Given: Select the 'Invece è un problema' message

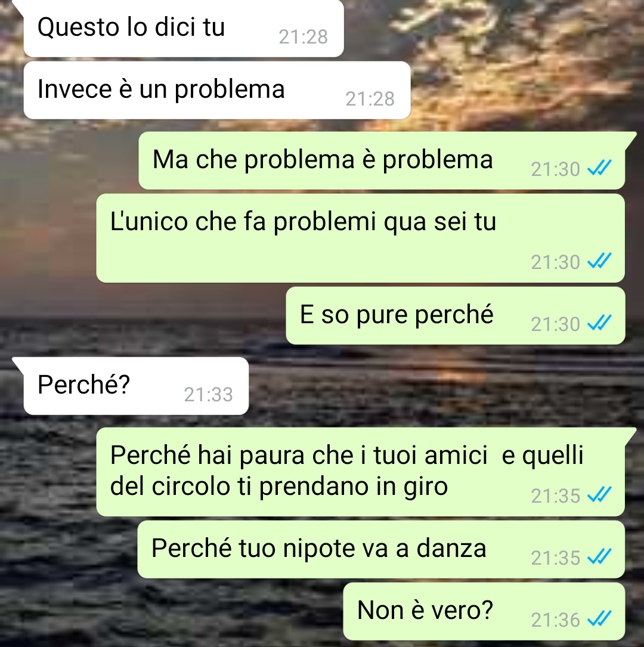Looking at the screenshot, I should pyautogui.click(x=217, y=91).
